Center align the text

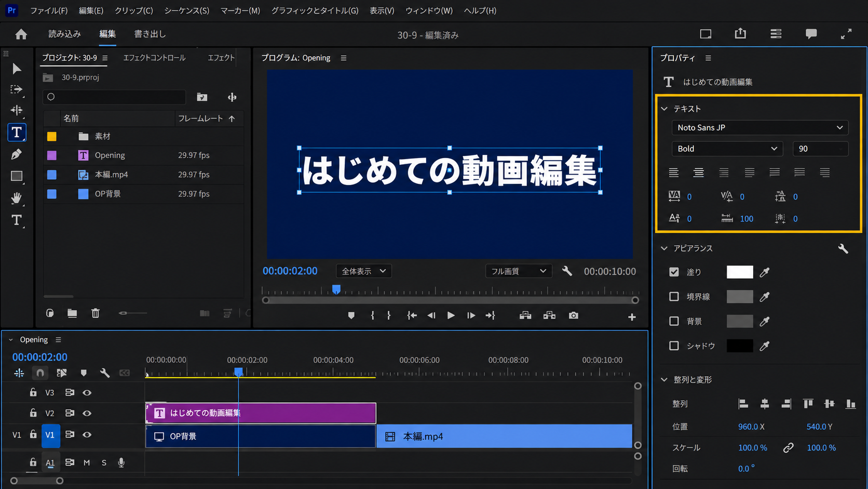pyautogui.click(x=699, y=173)
